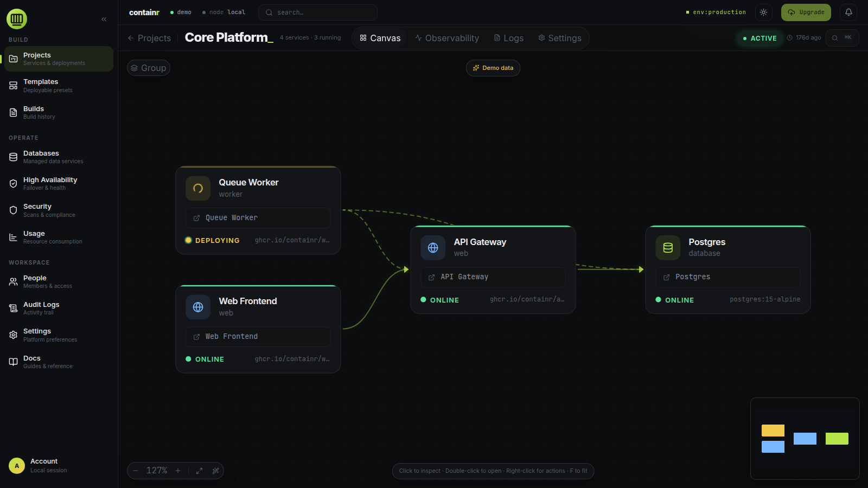868x488 pixels.
Task: Click the 176d ago timestamp
Action: (x=804, y=38)
